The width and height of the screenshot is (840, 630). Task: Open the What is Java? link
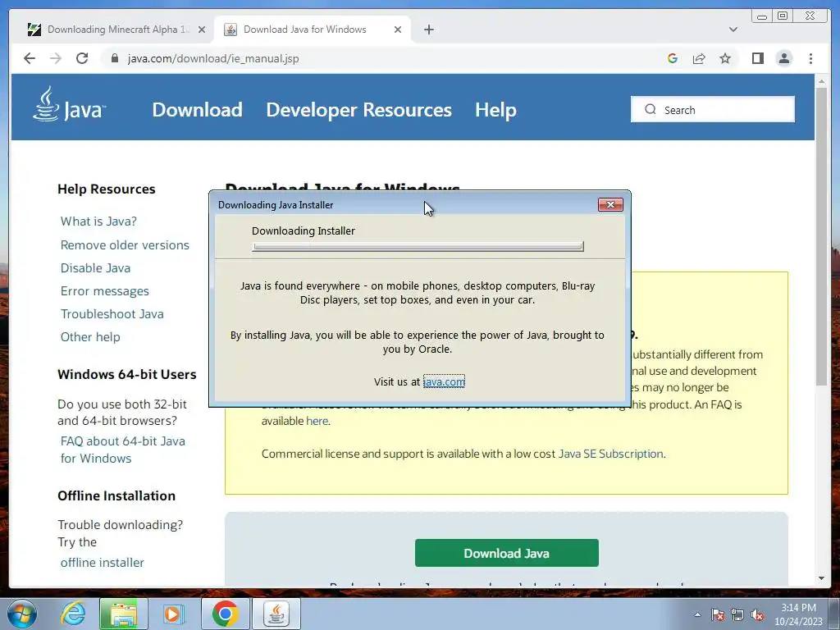tap(98, 221)
